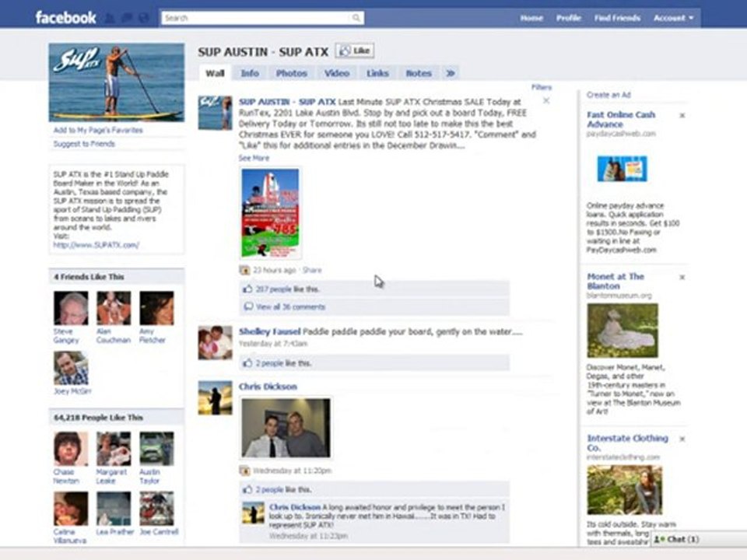The width and height of the screenshot is (747, 560).
Task: Click Chris Dickson's silhouette avatar
Action: 216,398
